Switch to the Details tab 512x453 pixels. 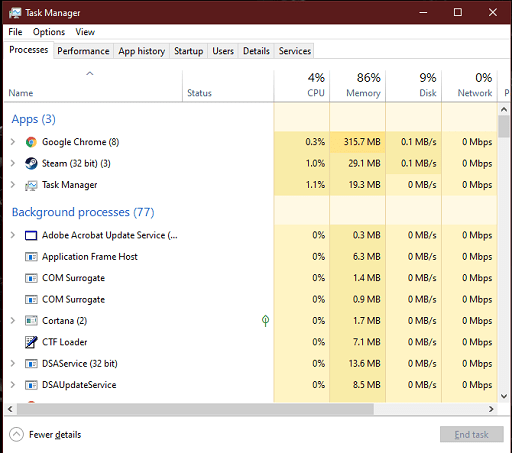(x=256, y=51)
